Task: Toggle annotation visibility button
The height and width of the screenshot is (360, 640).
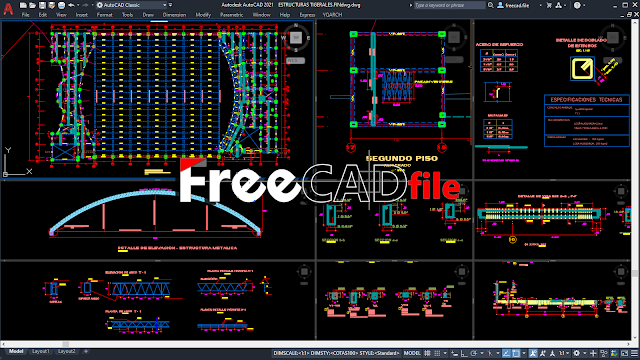Action: [x=533, y=353]
